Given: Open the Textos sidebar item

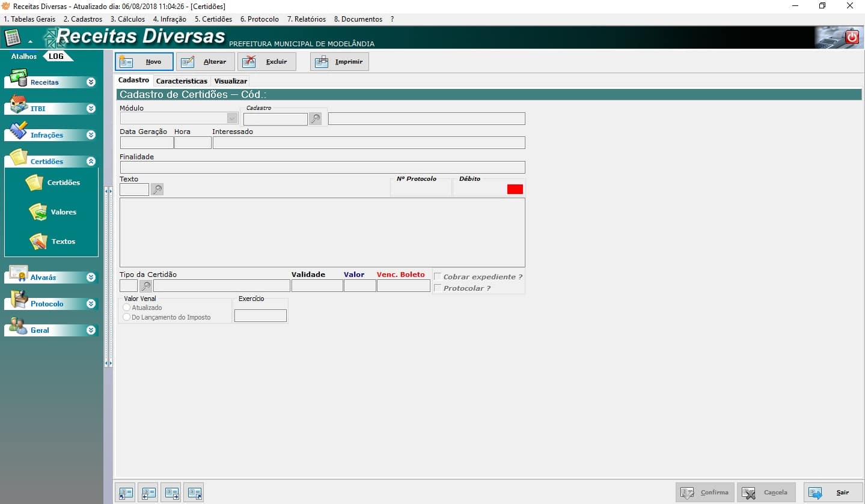Looking at the screenshot, I should pos(38,241).
